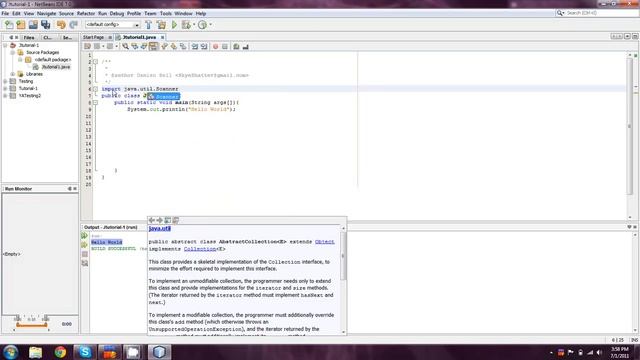Open Skype from the taskbar
The width and height of the screenshot is (640, 360).
pos(84,352)
